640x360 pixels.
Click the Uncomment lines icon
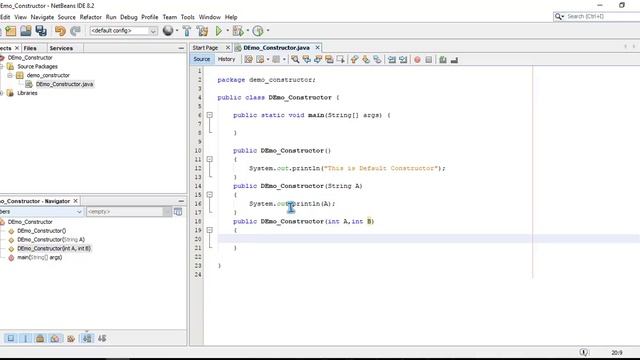(454, 60)
